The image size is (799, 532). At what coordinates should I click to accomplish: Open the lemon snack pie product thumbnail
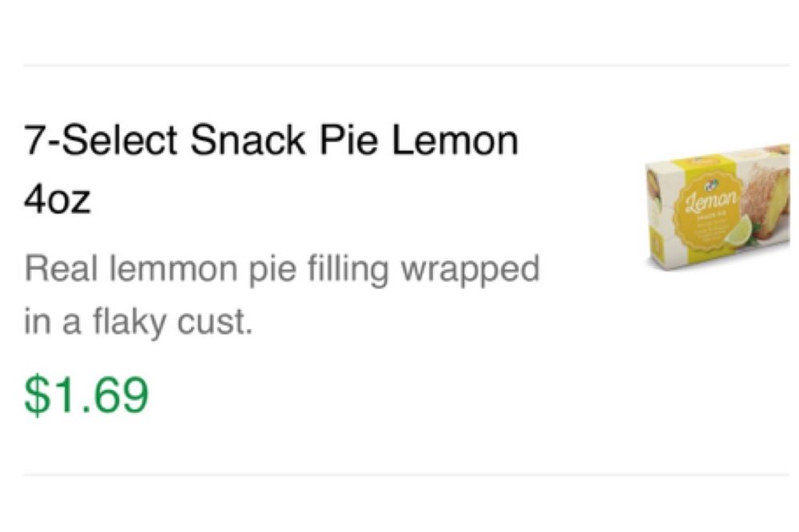[718, 208]
